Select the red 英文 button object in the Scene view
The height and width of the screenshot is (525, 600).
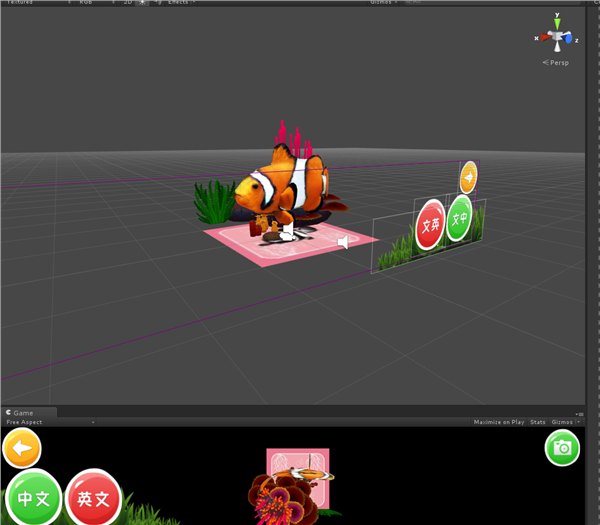tap(430, 225)
